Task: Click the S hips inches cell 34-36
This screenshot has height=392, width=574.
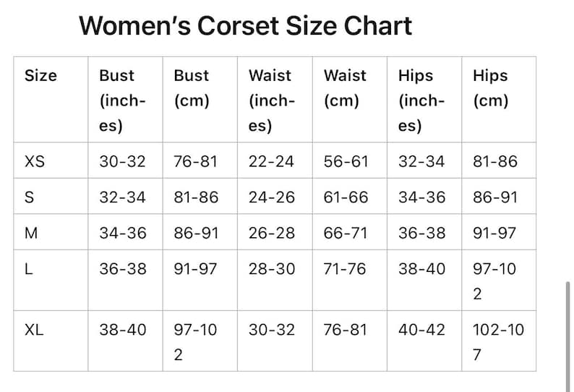Action: (421, 197)
